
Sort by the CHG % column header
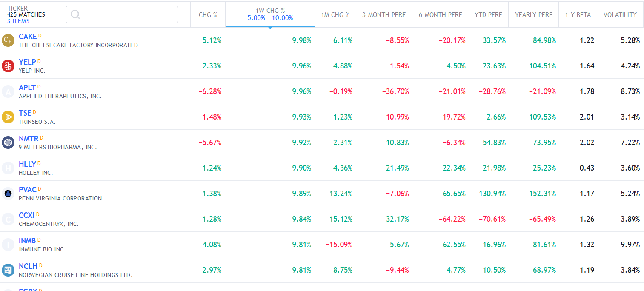tap(208, 14)
